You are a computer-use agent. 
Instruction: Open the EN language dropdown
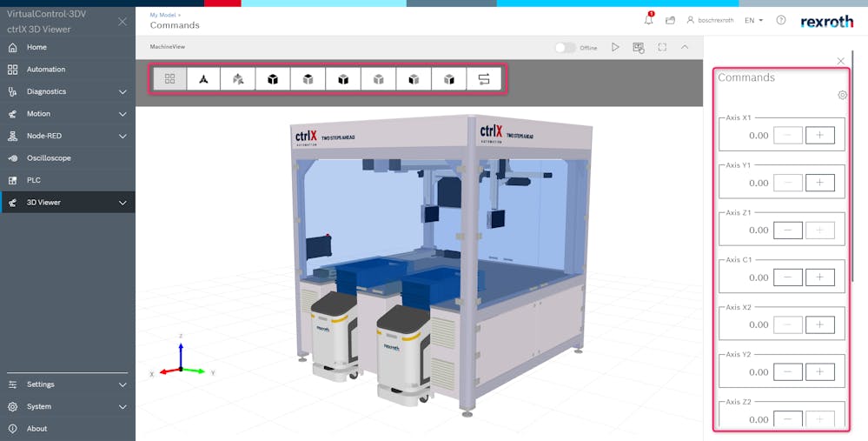tap(753, 20)
